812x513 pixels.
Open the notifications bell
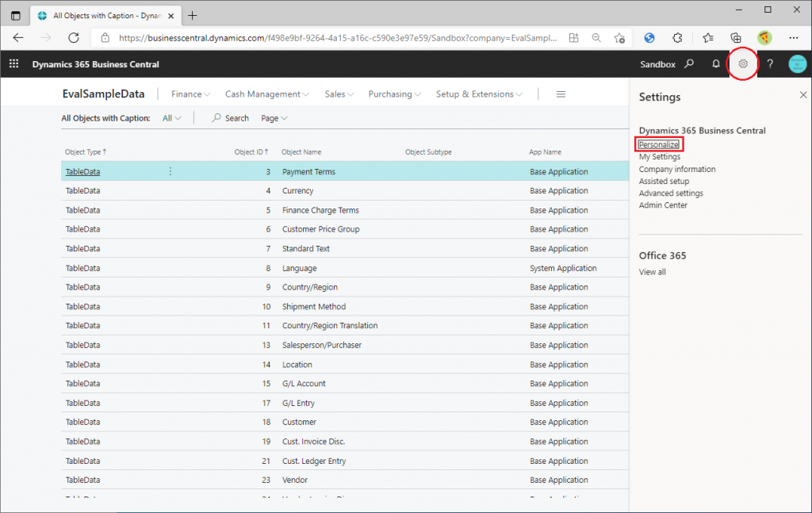716,63
